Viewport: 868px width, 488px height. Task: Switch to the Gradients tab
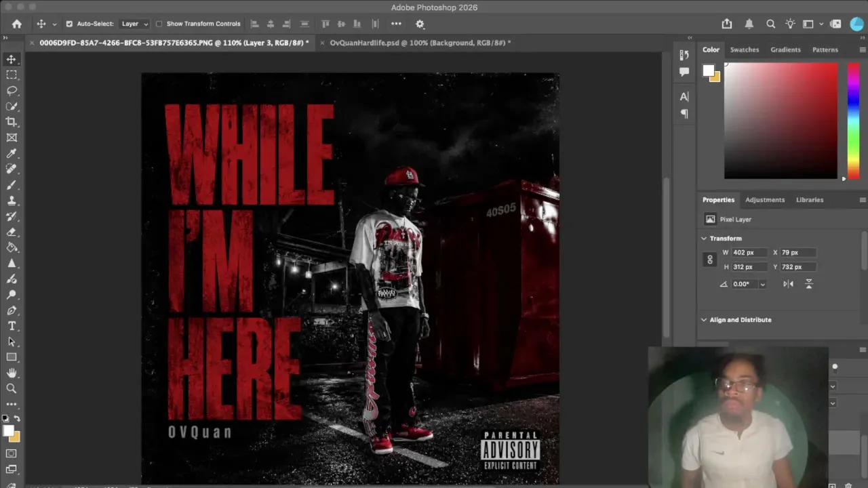click(x=785, y=49)
